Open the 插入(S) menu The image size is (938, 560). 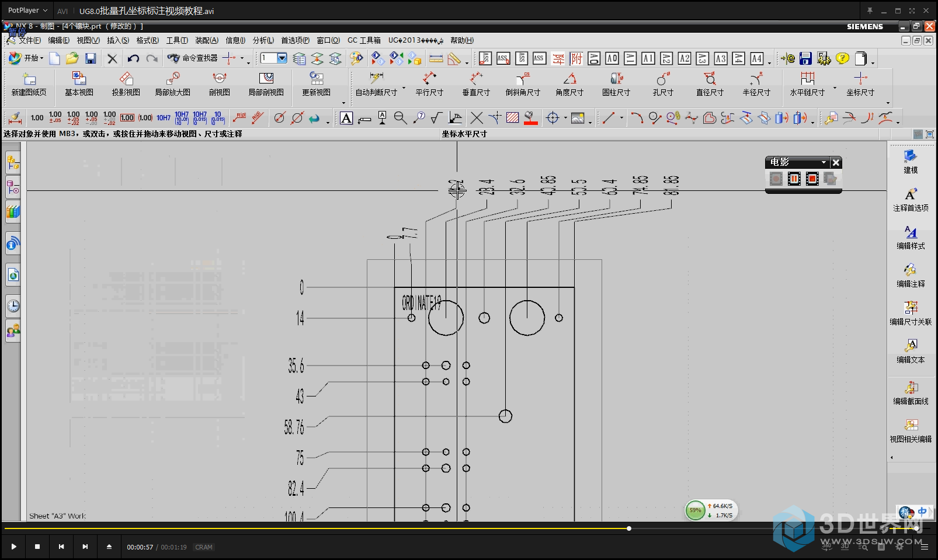(x=118, y=40)
